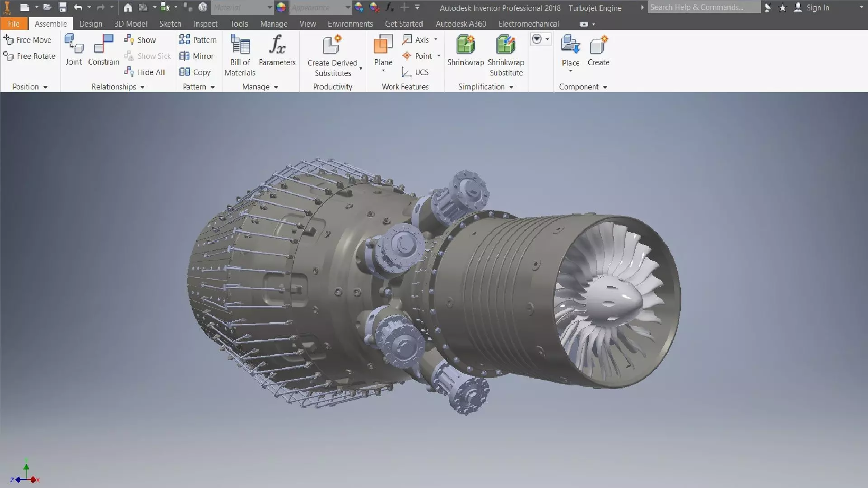Click the Axis work feature
The width and height of the screenshot is (868, 488).
415,40
